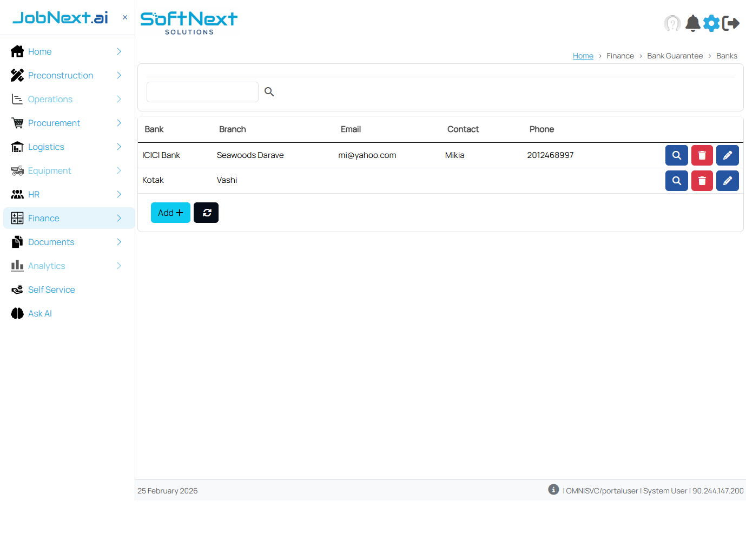
Task: Open settings via the gear icon
Action: click(711, 23)
